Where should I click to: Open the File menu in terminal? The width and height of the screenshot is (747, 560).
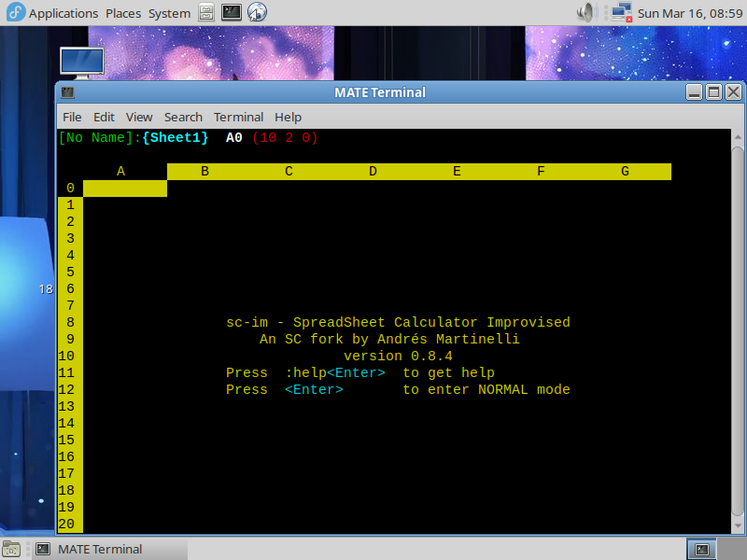[72, 117]
